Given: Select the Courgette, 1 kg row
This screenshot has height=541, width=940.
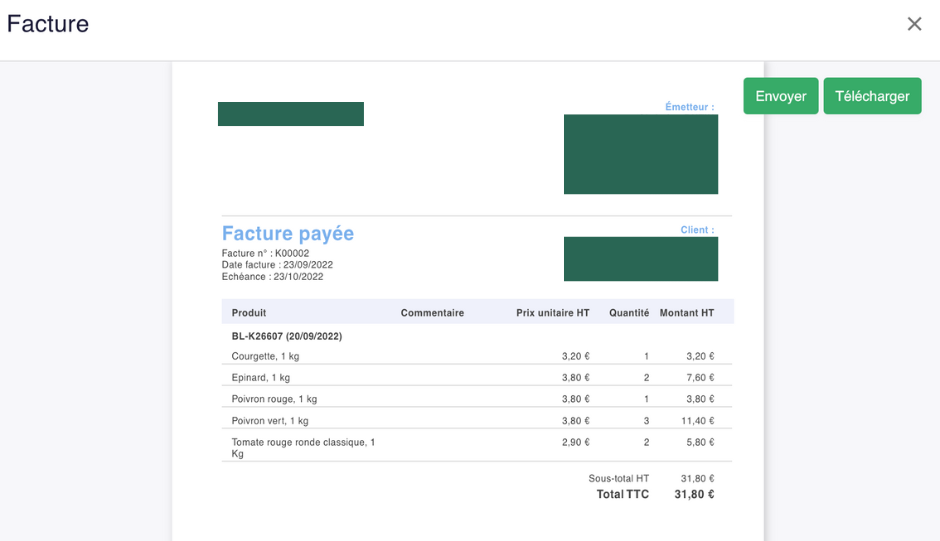Looking at the screenshot, I should [265, 356].
